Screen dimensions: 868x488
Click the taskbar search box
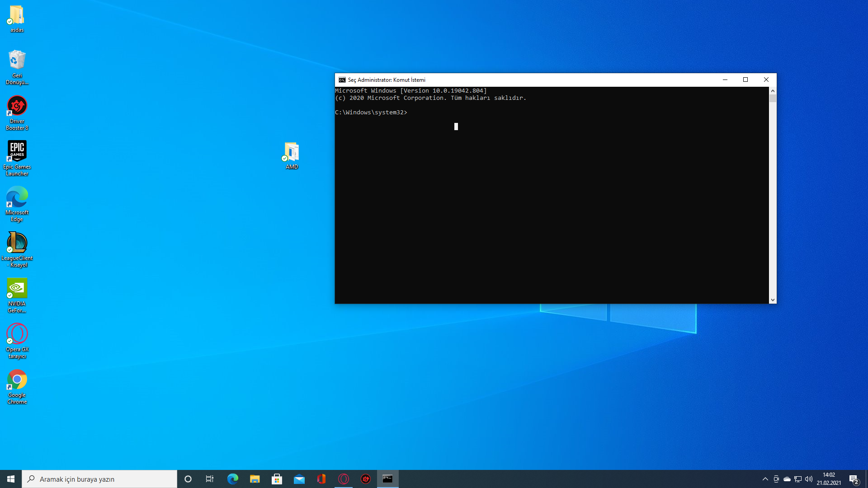pos(99,479)
